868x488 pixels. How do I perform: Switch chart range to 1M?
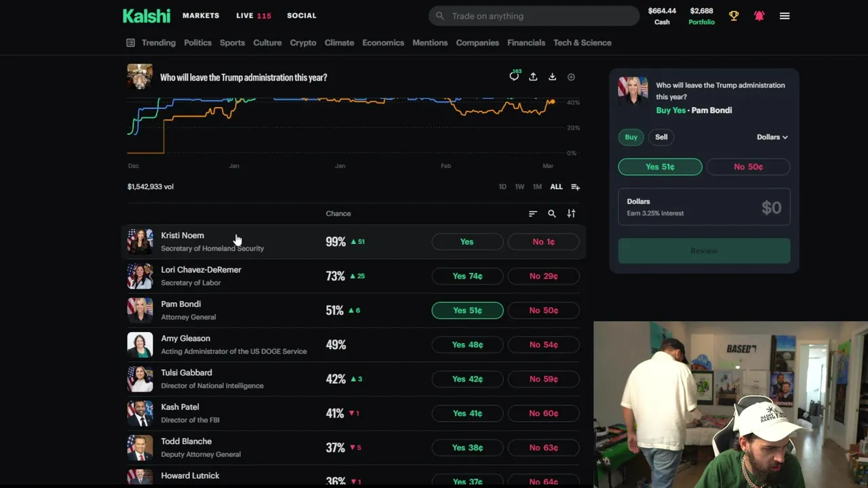point(537,186)
